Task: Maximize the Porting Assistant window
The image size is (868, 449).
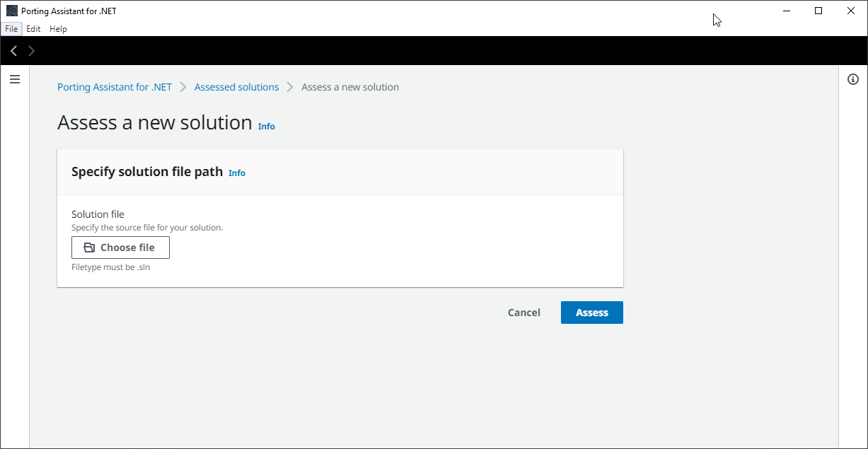Action: click(x=818, y=11)
